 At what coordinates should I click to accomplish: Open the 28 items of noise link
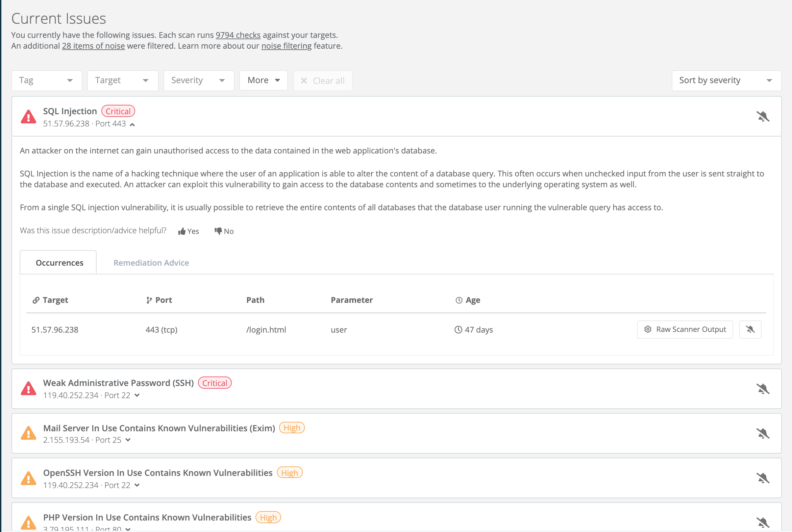[x=93, y=46]
